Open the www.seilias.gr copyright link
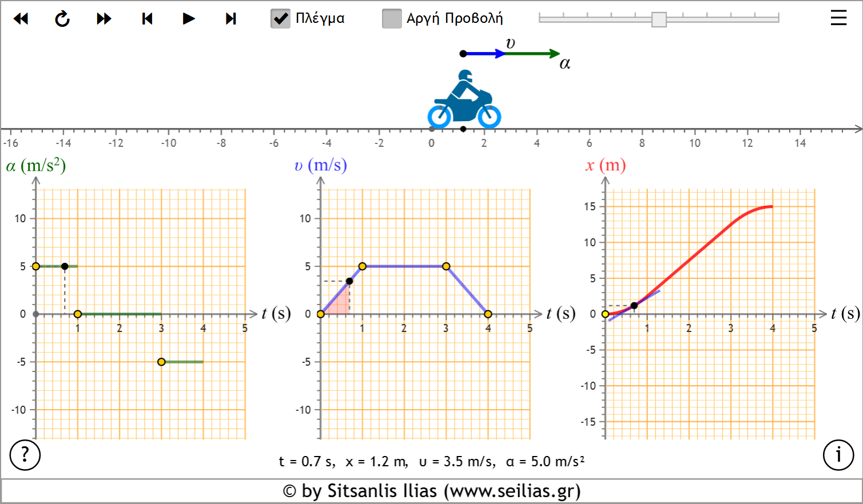Image resolution: width=863 pixels, height=504 pixels. pos(432,491)
